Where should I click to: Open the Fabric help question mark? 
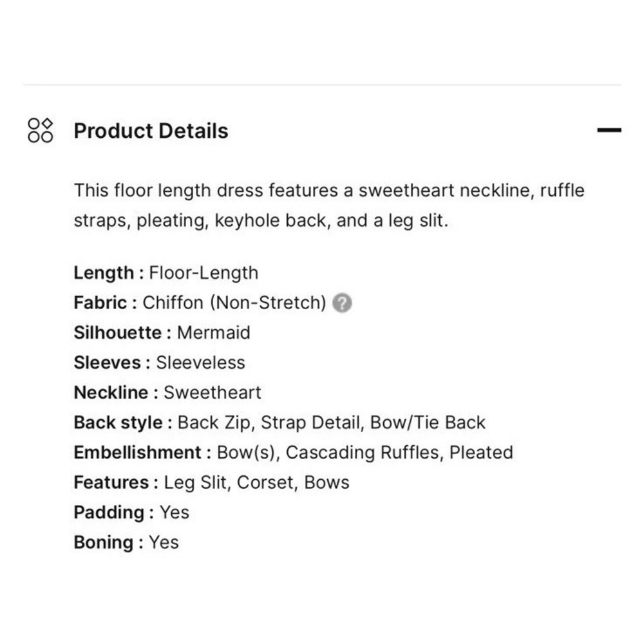342,303
